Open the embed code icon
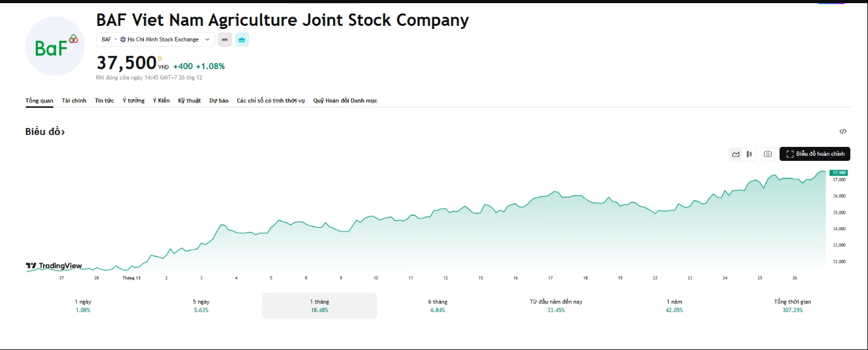Screen dimensions: 868x350 coord(843,132)
